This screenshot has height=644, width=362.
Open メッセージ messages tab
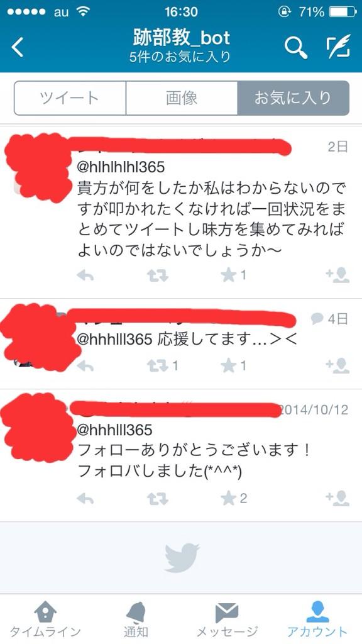pos(227,619)
